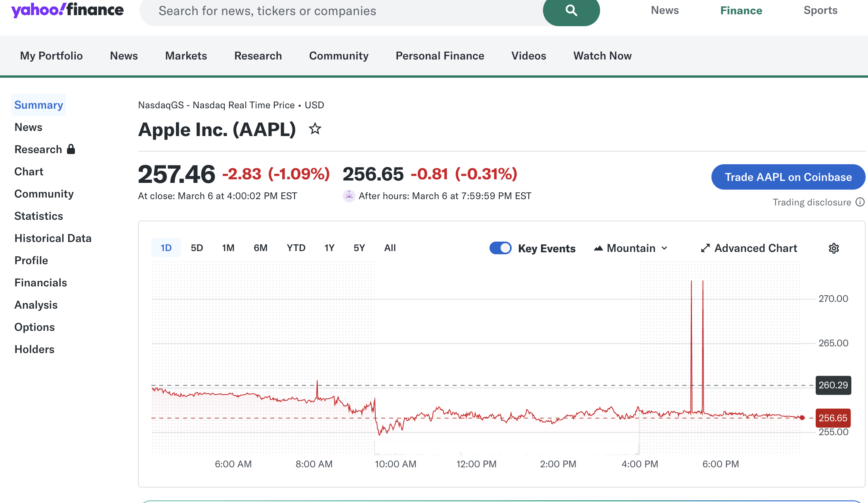
Task: Add AAPL to watchlist via star icon
Action: tap(315, 129)
